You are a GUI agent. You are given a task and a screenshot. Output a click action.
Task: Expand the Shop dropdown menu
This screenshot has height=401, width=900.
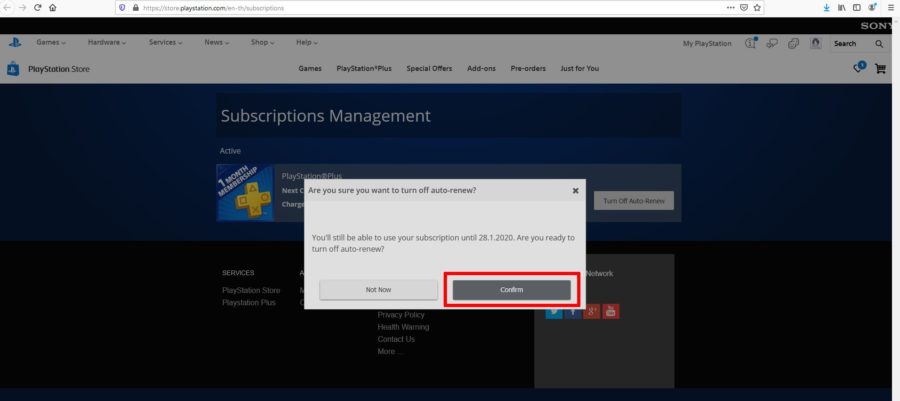262,42
